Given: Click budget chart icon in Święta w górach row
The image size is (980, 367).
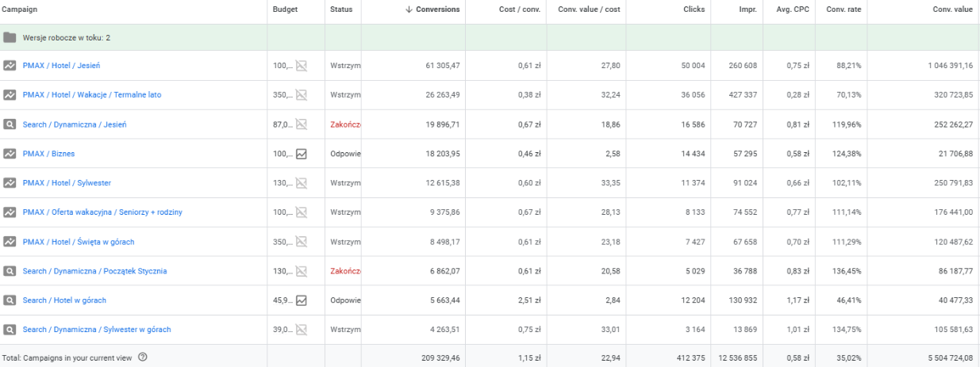Looking at the screenshot, I should (302, 242).
